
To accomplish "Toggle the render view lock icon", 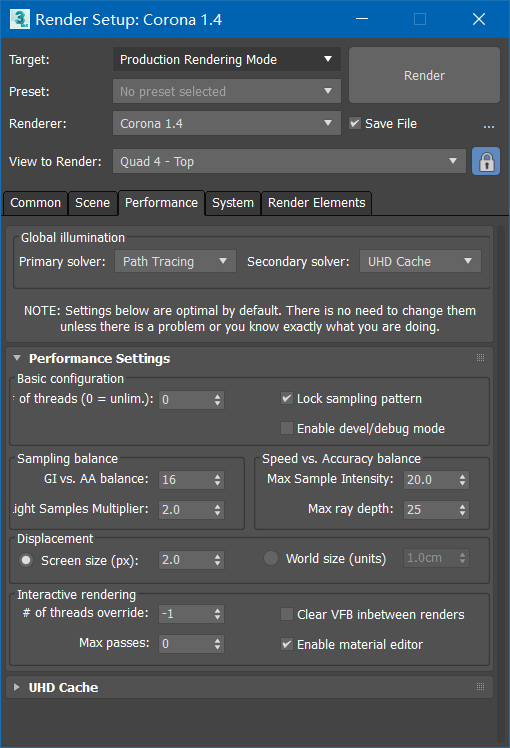I will 486,161.
